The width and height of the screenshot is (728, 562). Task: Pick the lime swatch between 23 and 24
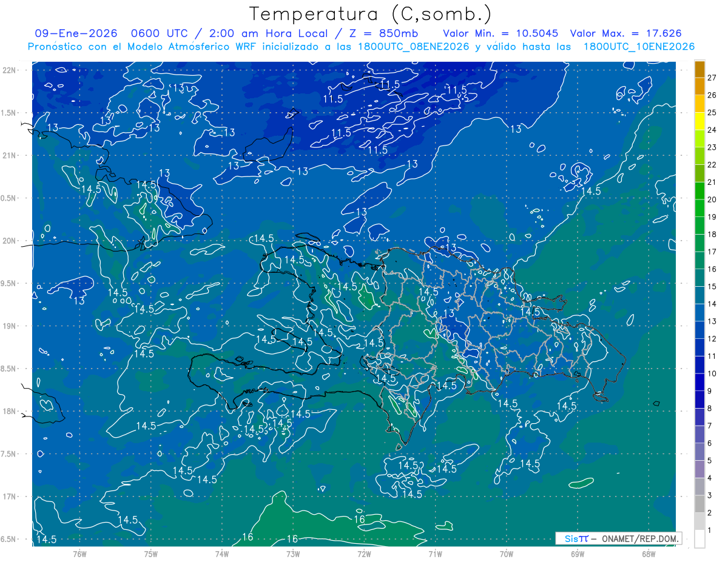(x=699, y=139)
